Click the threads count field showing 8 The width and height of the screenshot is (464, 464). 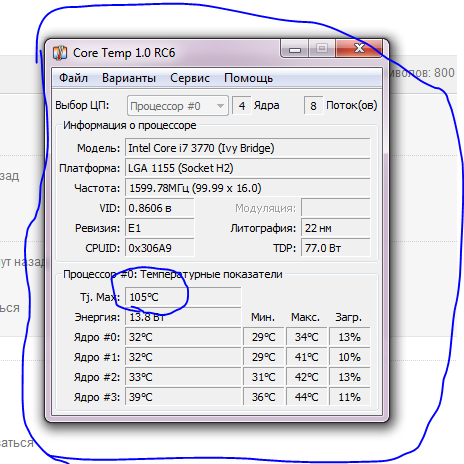click(x=313, y=106)
